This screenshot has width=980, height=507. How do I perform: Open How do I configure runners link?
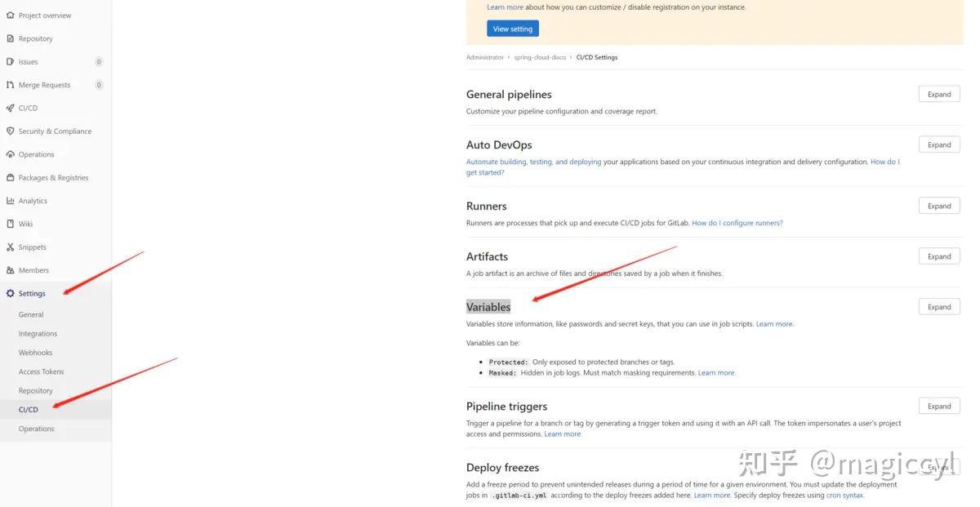pyautogui.click(x=737, y=223)
